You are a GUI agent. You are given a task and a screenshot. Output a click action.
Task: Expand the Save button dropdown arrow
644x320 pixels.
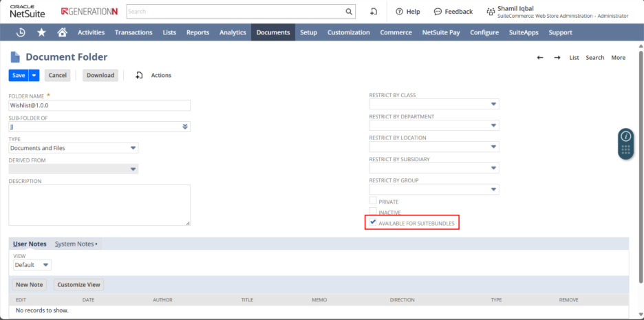[x=34, y=75]
